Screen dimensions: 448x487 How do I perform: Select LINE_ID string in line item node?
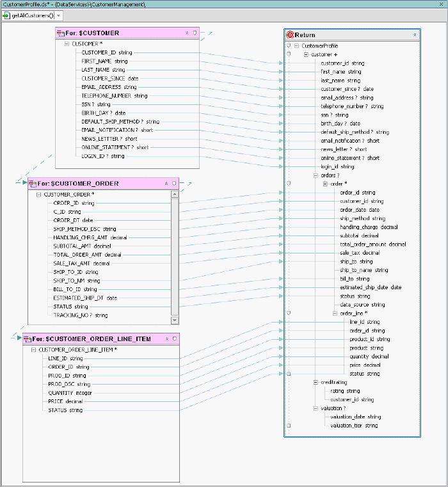pyautogui.click(x=65, y=358)
